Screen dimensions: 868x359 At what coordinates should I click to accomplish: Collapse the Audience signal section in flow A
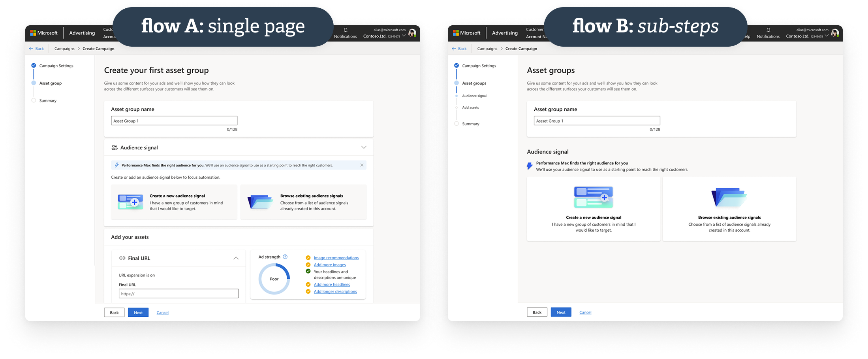364,147
